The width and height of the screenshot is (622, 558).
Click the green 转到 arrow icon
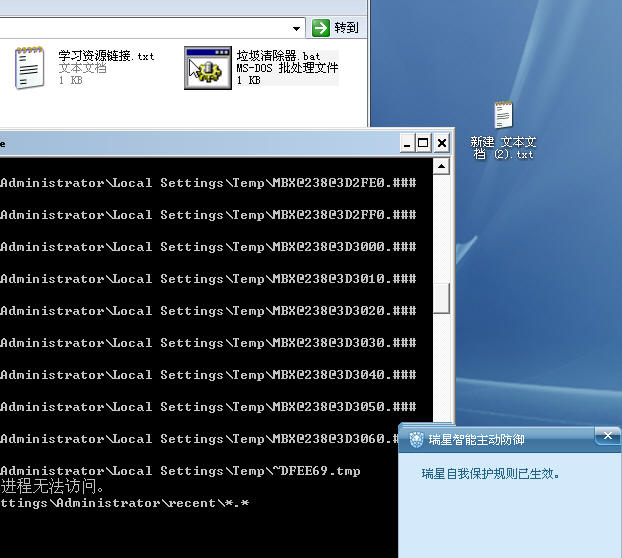coord(321,28)
